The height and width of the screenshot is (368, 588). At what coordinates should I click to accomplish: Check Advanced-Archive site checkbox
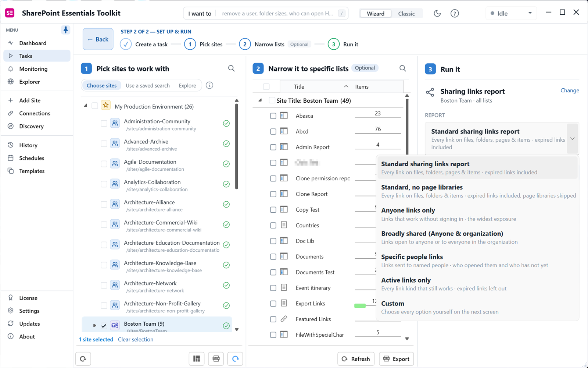104,144
